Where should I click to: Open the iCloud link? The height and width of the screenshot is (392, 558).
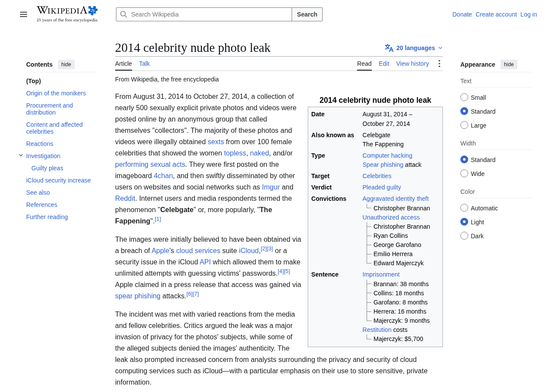[248, 250]
